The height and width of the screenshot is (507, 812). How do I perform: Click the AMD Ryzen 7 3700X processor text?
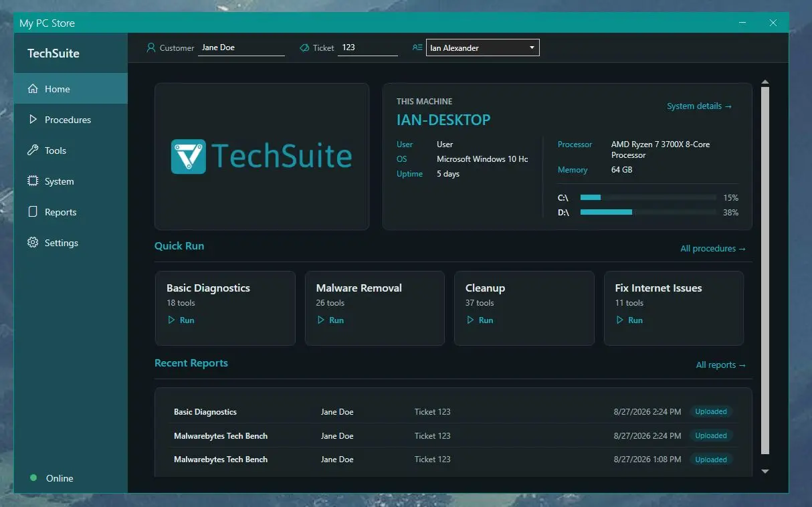coord(660,150)
